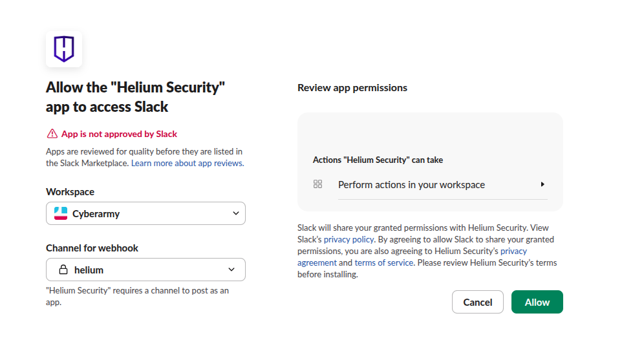The height and width of the screenshot is (362, 644).
Task: Expand the Perform actions permission arrow
Action: (542, 184)
